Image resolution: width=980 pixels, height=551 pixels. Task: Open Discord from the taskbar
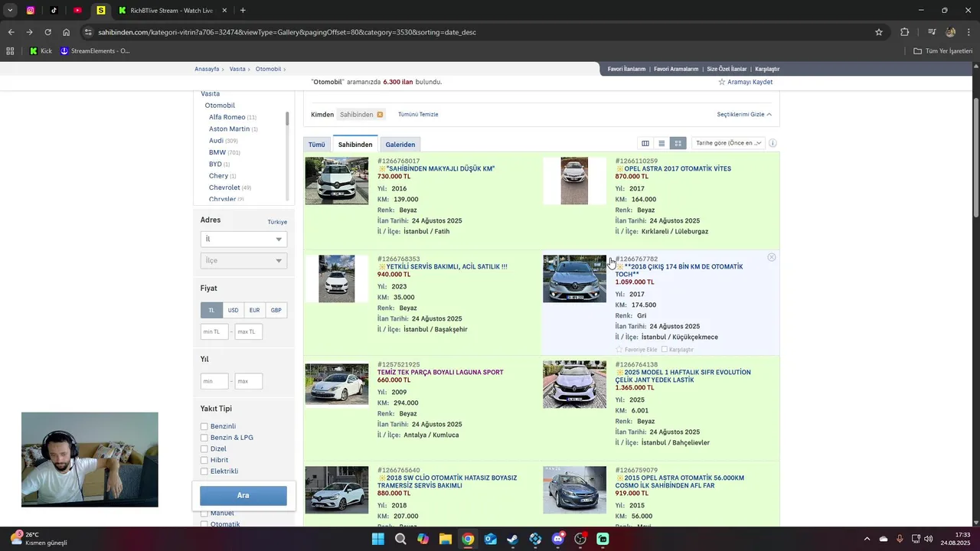558,539
